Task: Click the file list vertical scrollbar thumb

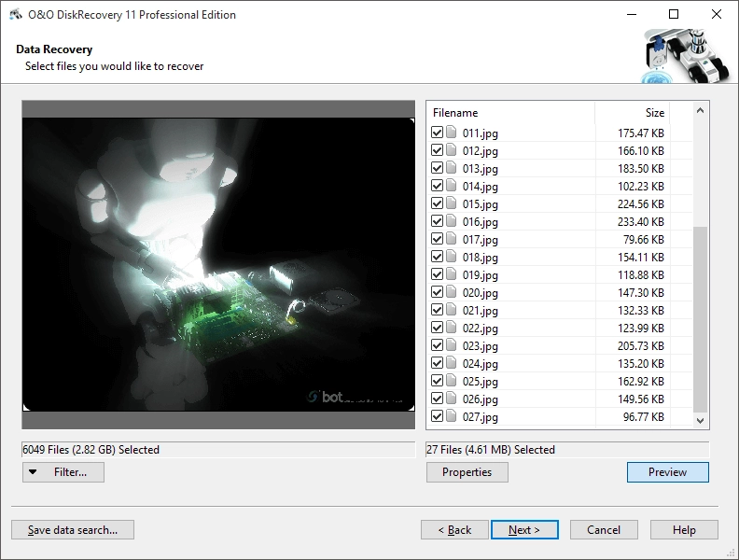Action: [x=700, y=319]
